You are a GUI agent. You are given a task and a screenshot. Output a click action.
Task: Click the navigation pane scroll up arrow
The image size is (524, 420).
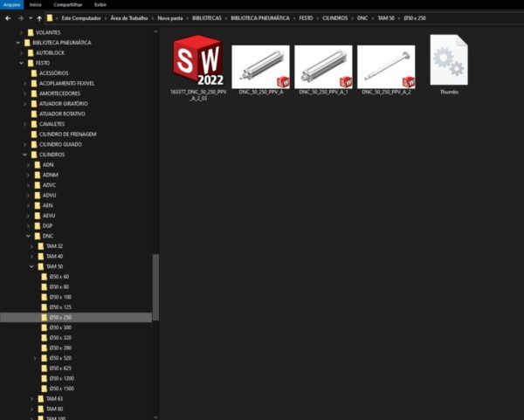155,31
